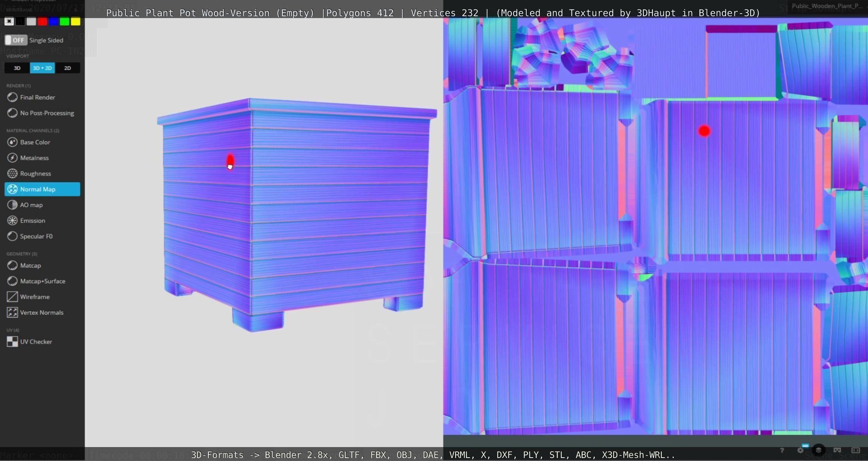This screenshot has height=461, width=868.
Task: Toggle the side-arrows viewer button in bottom bar
Action: (856, 450)
